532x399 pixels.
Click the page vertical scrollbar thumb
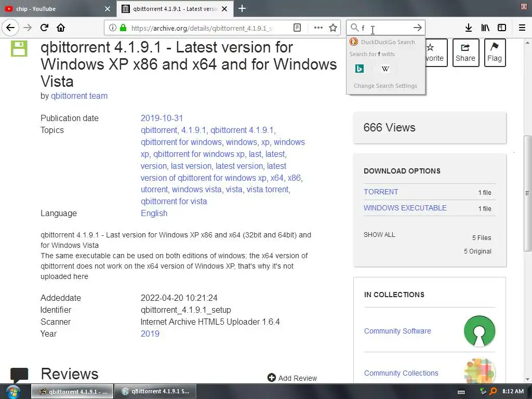(x=527, y=193)
